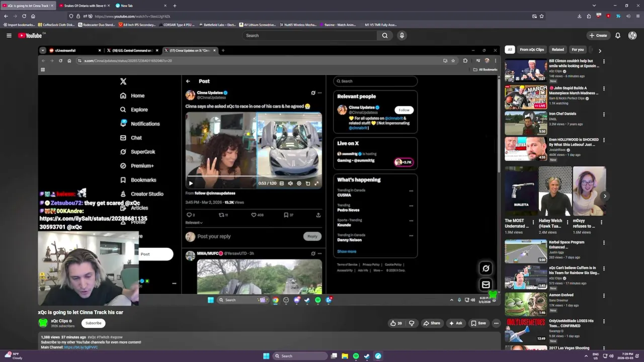Open a new browser tab with plus

[x=175, y=6]
